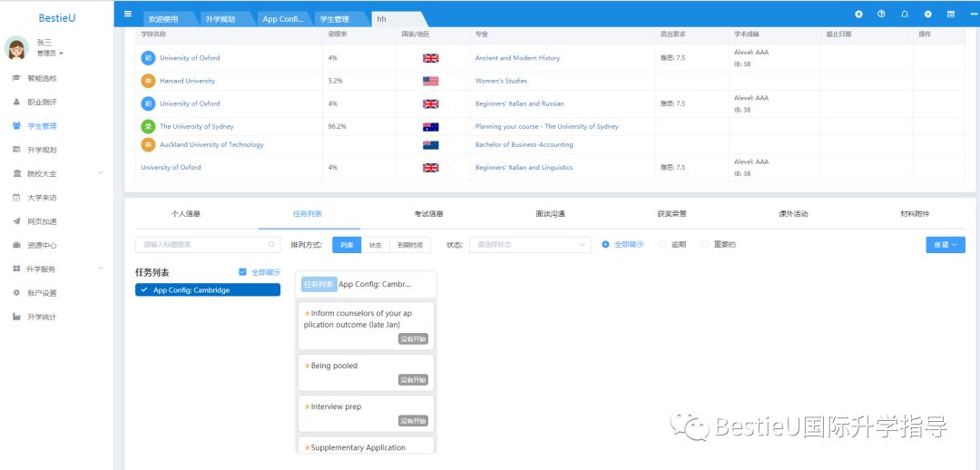Screen dimensions: 980x470
Task: Toggle the 全部展示 checkbox above the task list
Action: point(242,272)
